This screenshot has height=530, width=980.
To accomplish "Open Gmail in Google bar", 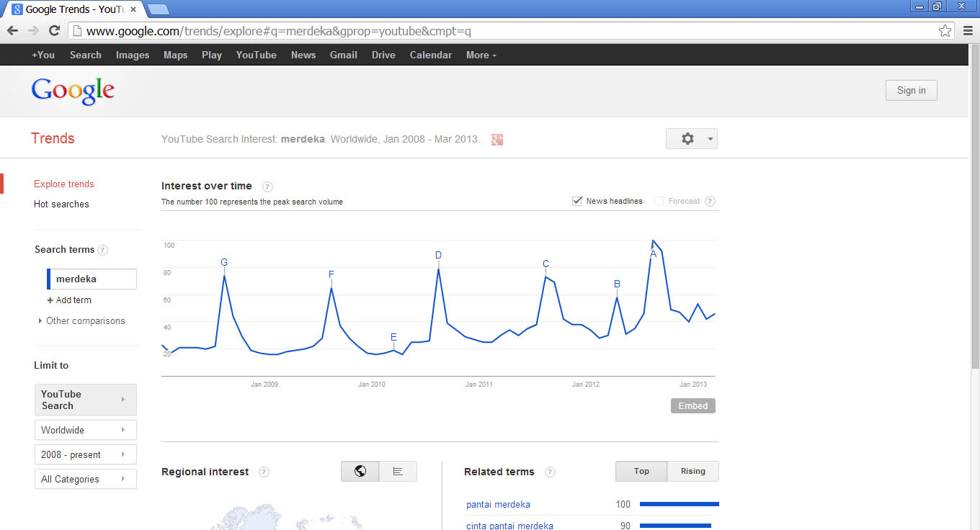I will (x=344, y=55).
